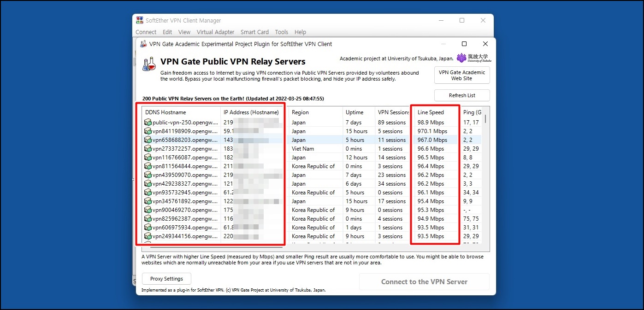Screen dimensions: 644x310
Task: Click server icon for public-vpn-250 row
Action: point(148,123)
